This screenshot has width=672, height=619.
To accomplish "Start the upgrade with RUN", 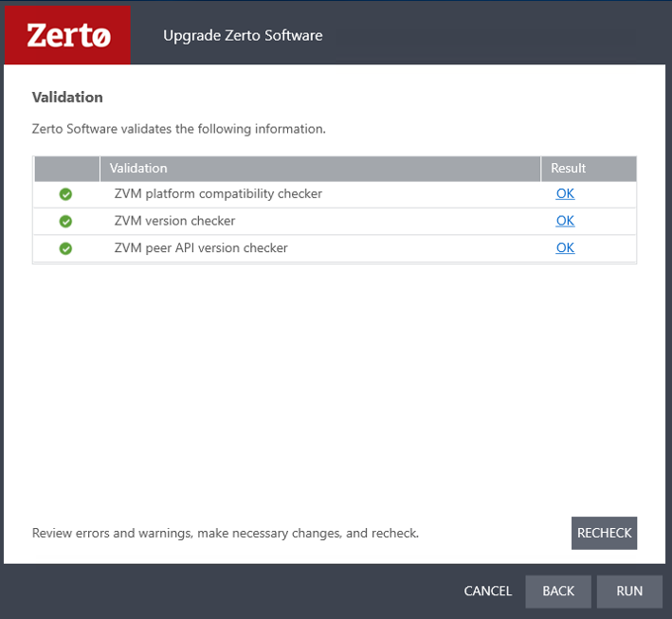I will [629, 592].
